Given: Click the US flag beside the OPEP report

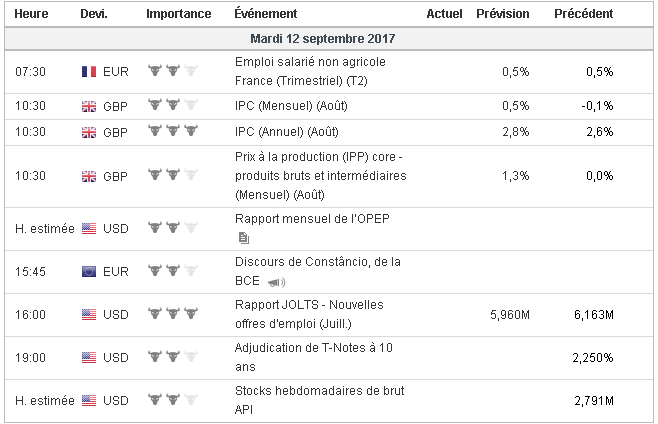Looking at the screenshot, I should (x=88, y=227).
